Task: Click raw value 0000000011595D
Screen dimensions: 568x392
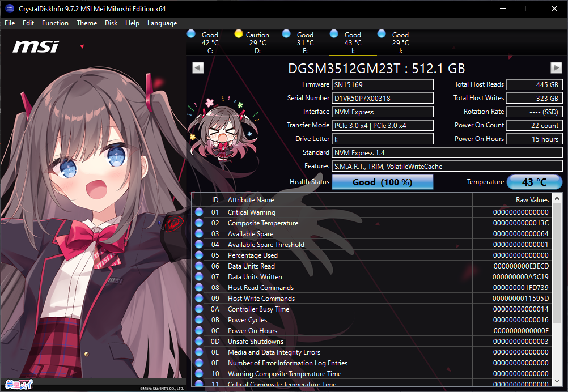Action: click(x=520, y=299)
